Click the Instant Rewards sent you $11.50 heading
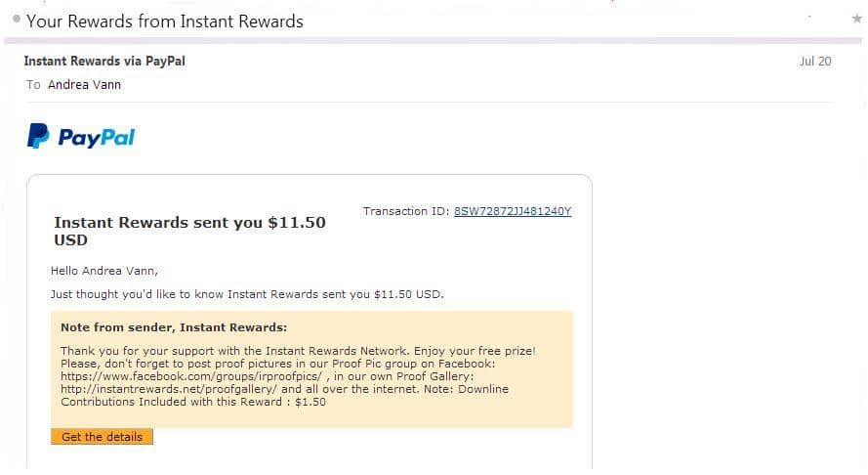 click(x=189, y=231)
